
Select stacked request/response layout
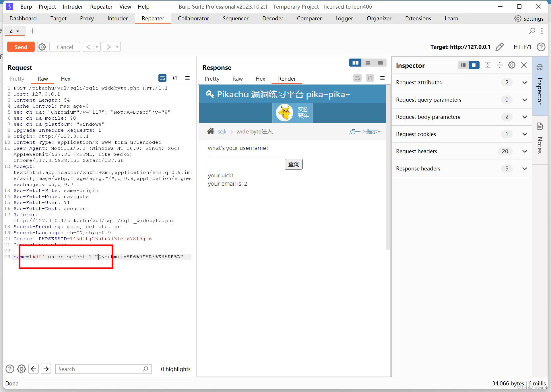tap(368, 63)
